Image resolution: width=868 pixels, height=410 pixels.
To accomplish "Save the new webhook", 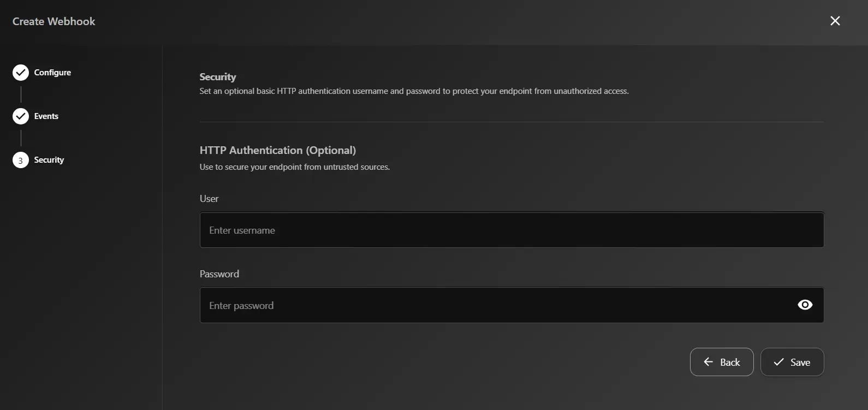I will click(792, 362).
